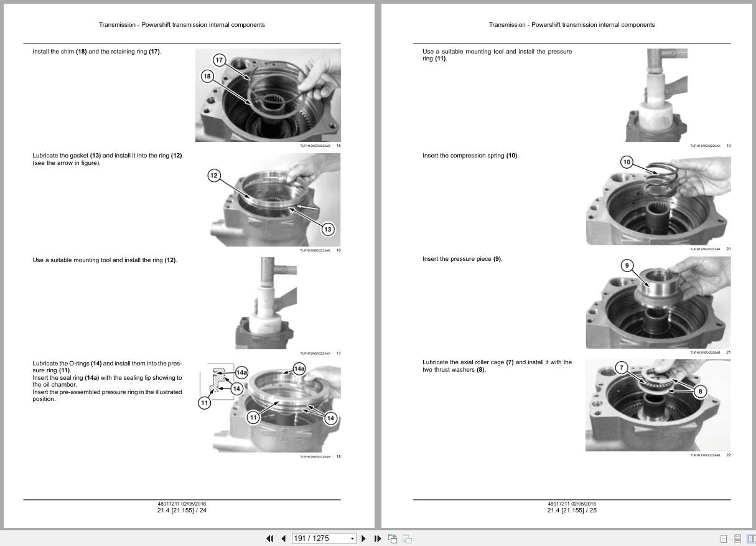
Task: Click figure caption 'TUPH12WEX2227AB 20'
Action: click(x=711, y=249)
